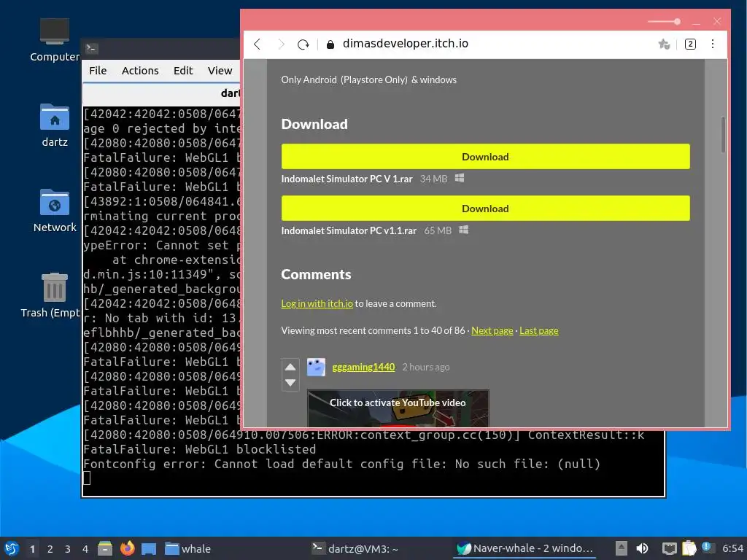
Task: Open Actions menu in terminal window
Action: 140,71
